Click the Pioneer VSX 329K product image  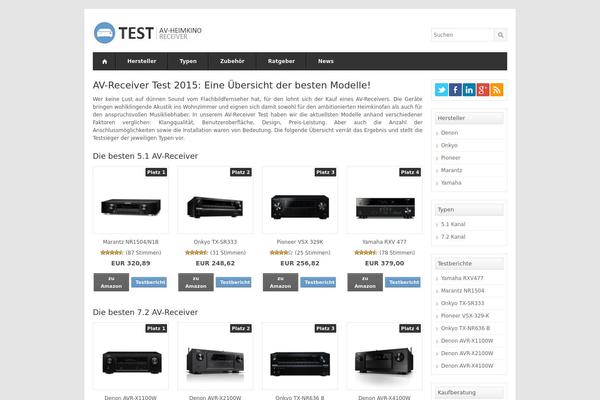pos(300,207)
